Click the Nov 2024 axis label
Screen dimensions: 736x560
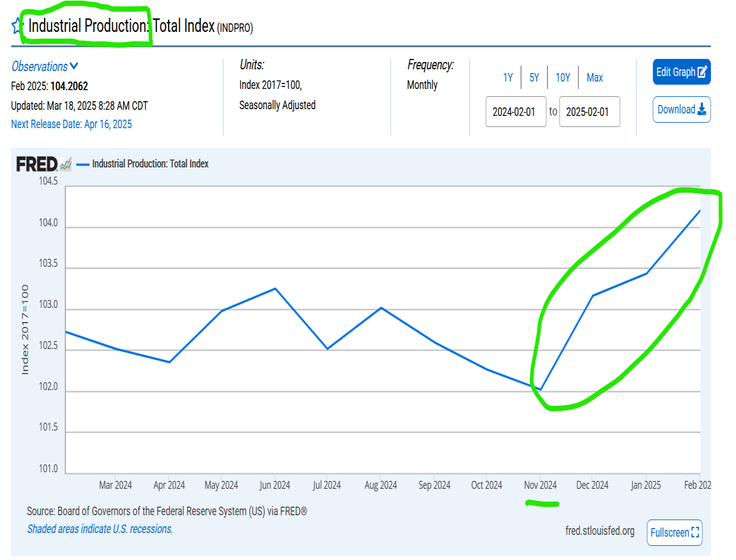click(540, 485)
